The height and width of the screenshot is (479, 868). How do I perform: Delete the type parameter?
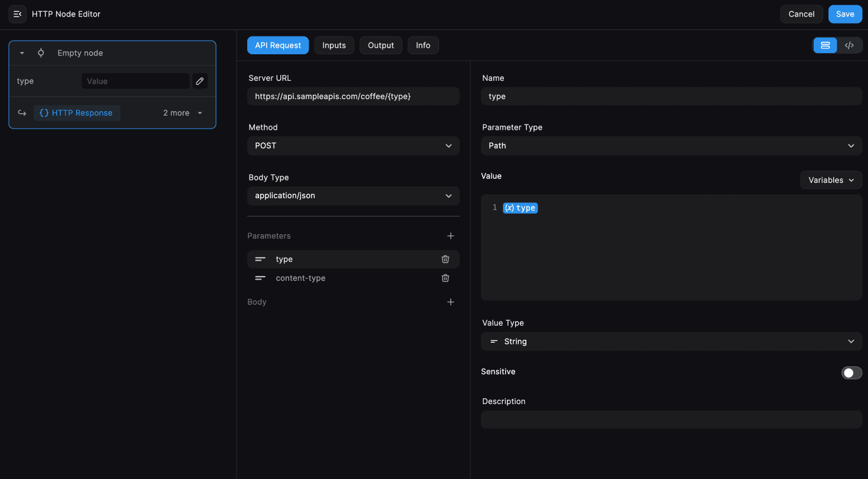[x=446, y=260]
